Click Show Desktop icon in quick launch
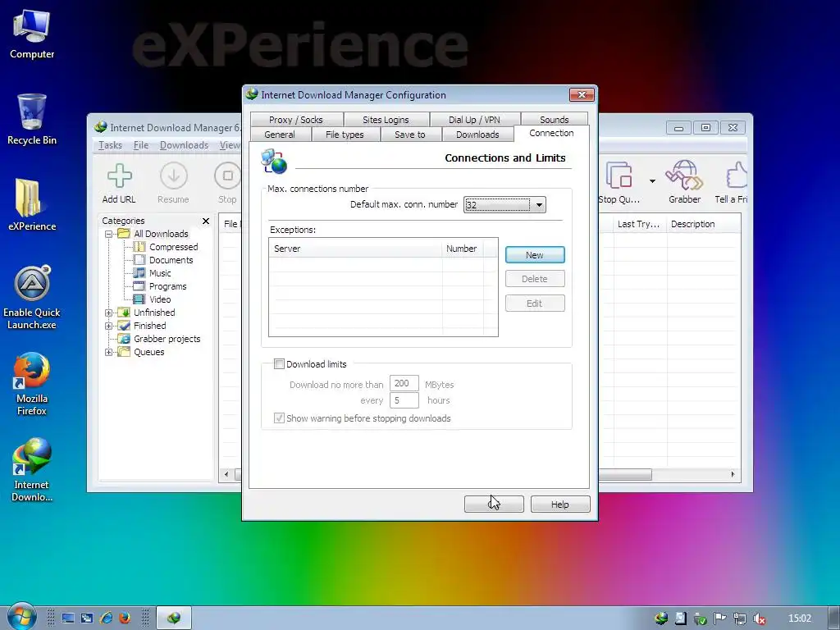This screenshot has height=630, width=840. coord(68,619)
